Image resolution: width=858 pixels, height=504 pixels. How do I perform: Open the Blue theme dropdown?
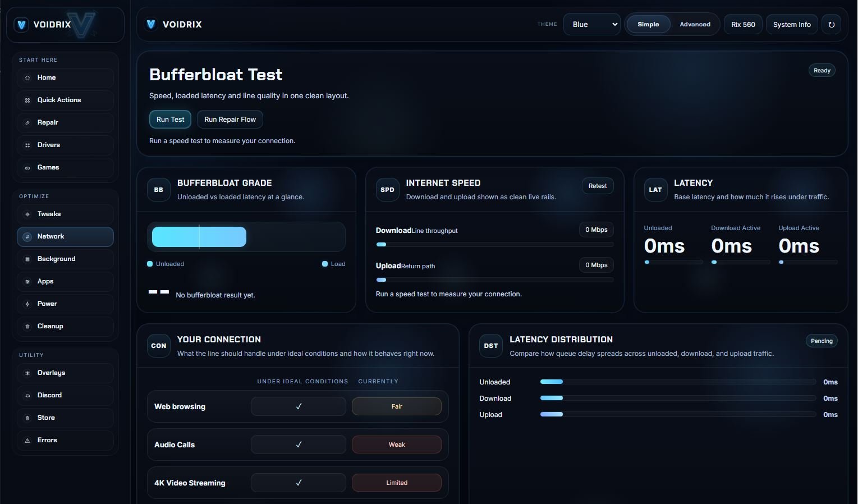tap(592, 25)
